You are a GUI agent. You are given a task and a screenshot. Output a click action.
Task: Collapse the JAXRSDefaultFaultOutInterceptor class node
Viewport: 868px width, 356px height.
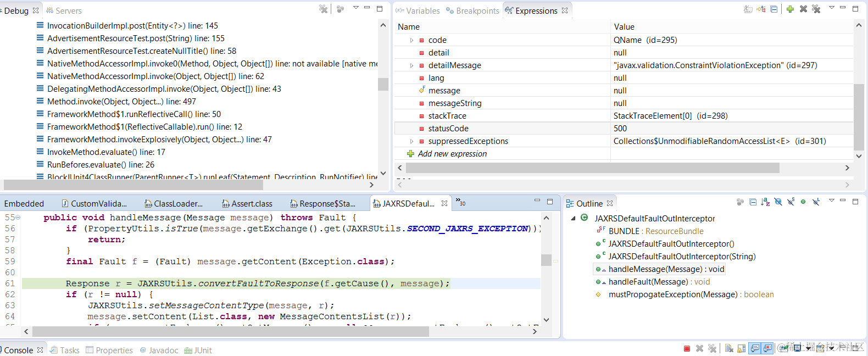click(574, 219)
